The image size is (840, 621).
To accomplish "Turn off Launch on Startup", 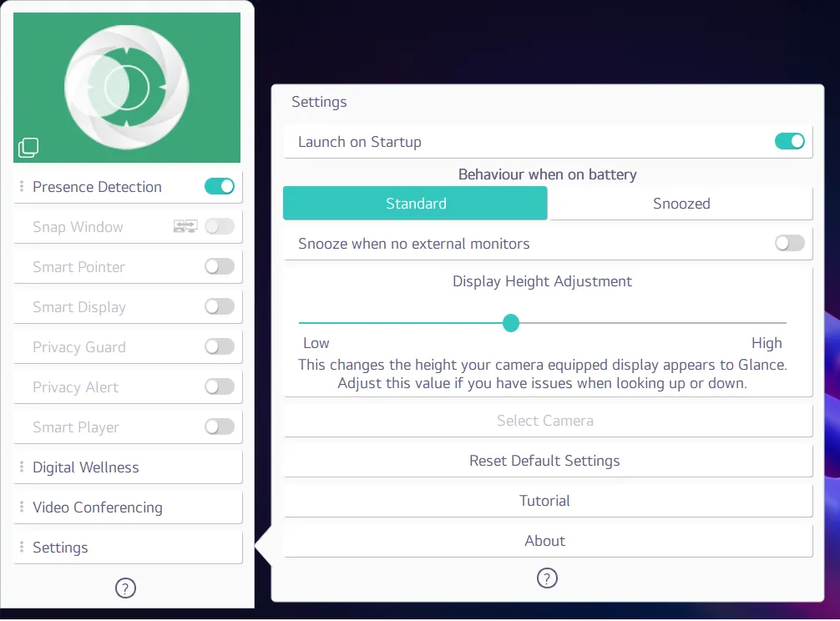I will [789, 141].
